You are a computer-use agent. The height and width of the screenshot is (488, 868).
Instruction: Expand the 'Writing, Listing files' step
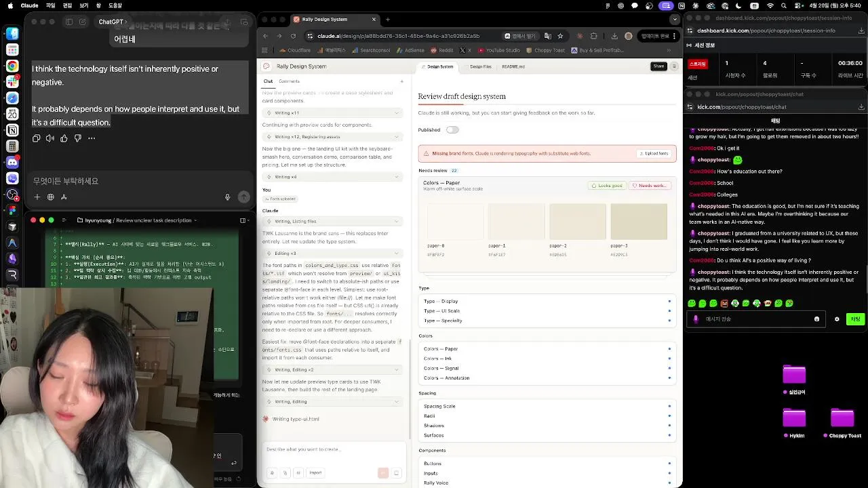point(332,221)
